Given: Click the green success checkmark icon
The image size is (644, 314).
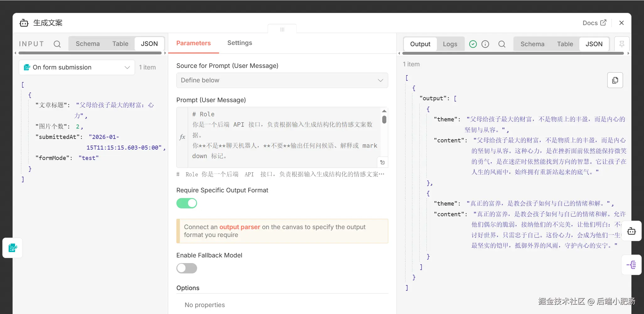Looking at the screenshot, I should point(473,44).
